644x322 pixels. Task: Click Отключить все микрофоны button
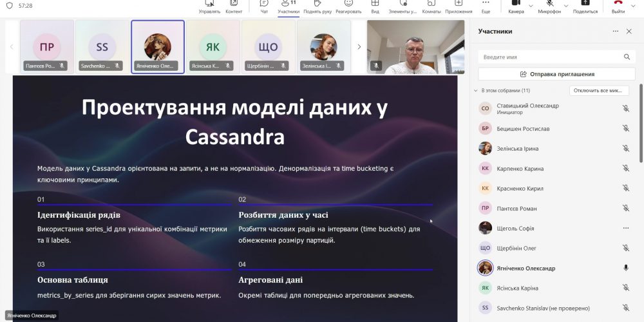coord(599,90)
